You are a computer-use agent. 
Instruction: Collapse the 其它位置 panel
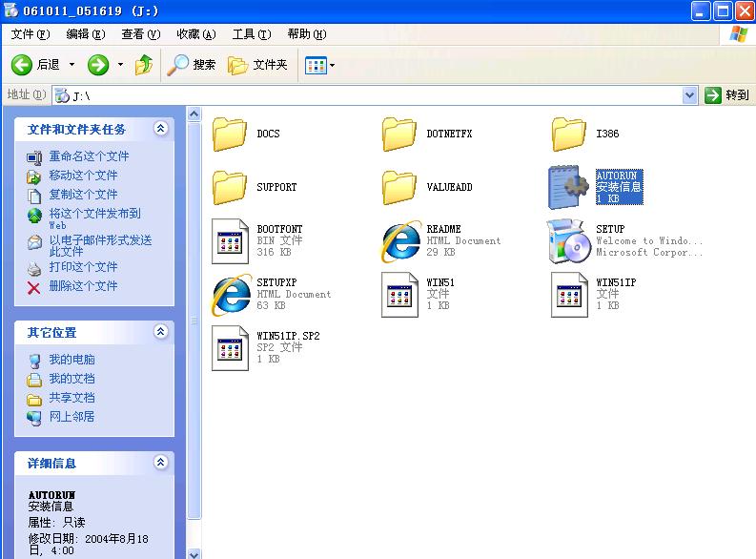pyautogui.click(x=160, y=331)
